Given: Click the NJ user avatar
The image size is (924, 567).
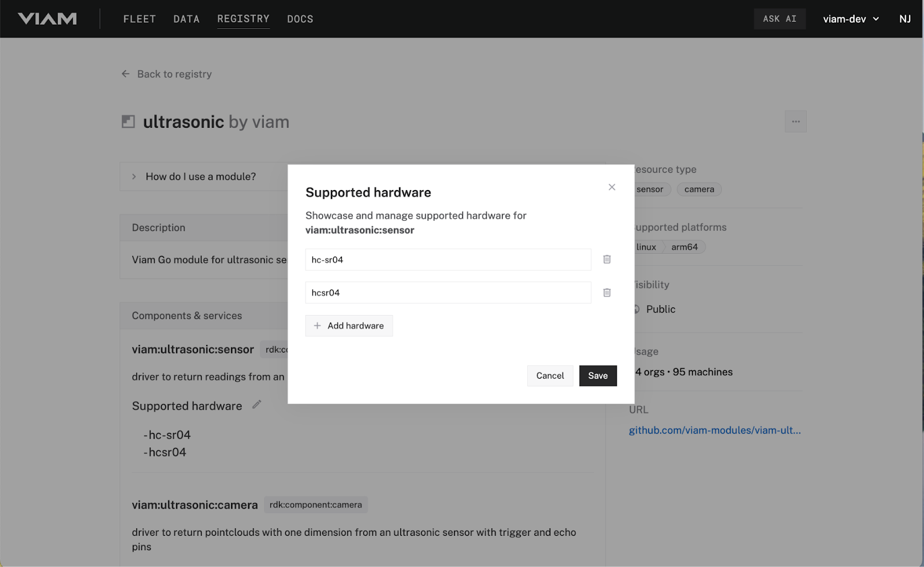Looking at the screenshot, I should (x=905, y=19).
